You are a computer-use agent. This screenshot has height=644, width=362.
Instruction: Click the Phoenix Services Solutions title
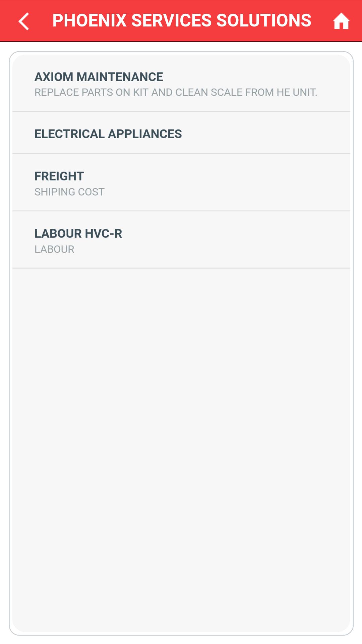coord(182,20)
